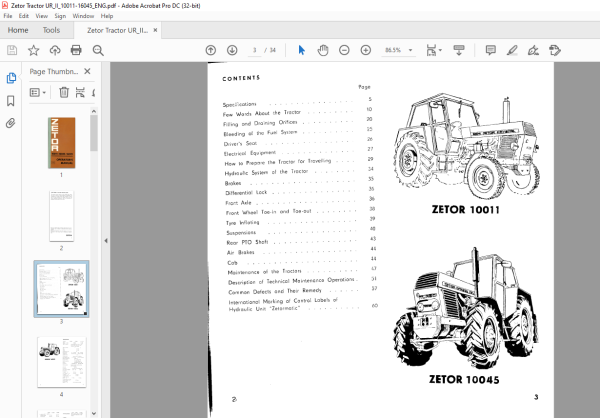The height and width of the screenshot is (418, 600).
Task: Open the Sign document tool
Action: click(x=533, y=50)
